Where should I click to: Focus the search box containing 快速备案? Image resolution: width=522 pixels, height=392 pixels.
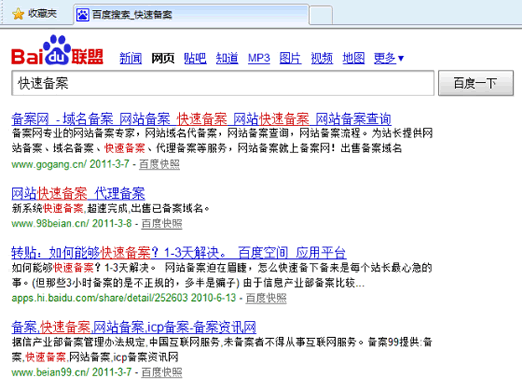pyautogui.click(x=223, y=83)
